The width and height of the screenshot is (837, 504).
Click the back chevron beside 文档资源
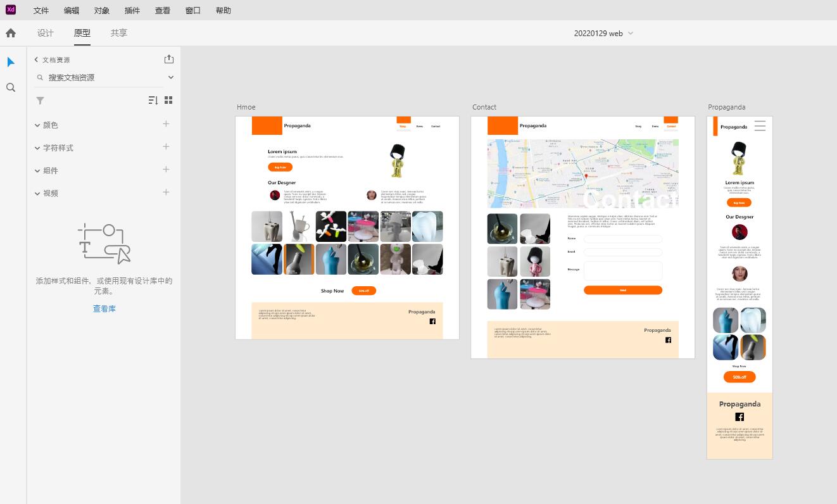[36, 60]
